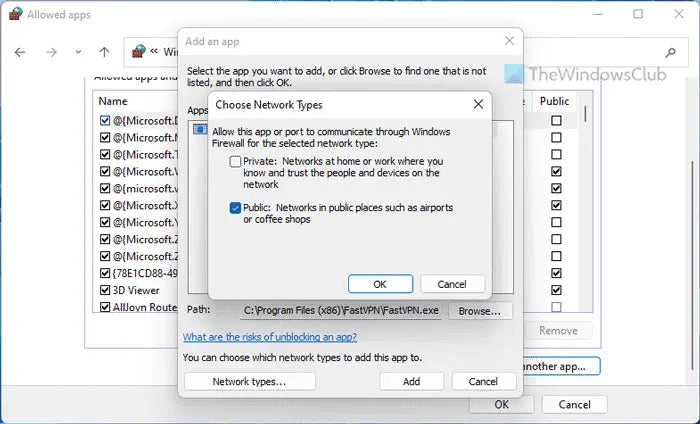The height and width of the screenshot is (424, 700).
Task: Toggle the {78E1CD88-49 entry checkbox
Action: pyautogui.click(x=105, y=273)
